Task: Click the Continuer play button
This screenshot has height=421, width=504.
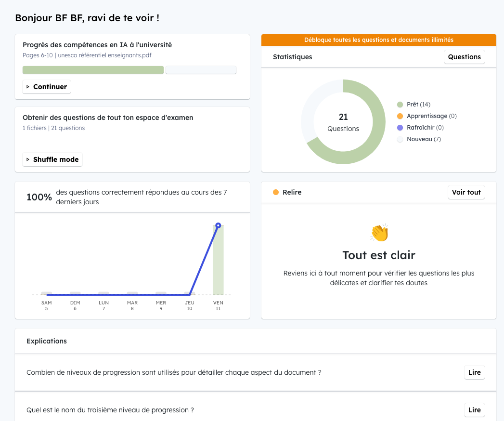Action: (x=47, y=87)
